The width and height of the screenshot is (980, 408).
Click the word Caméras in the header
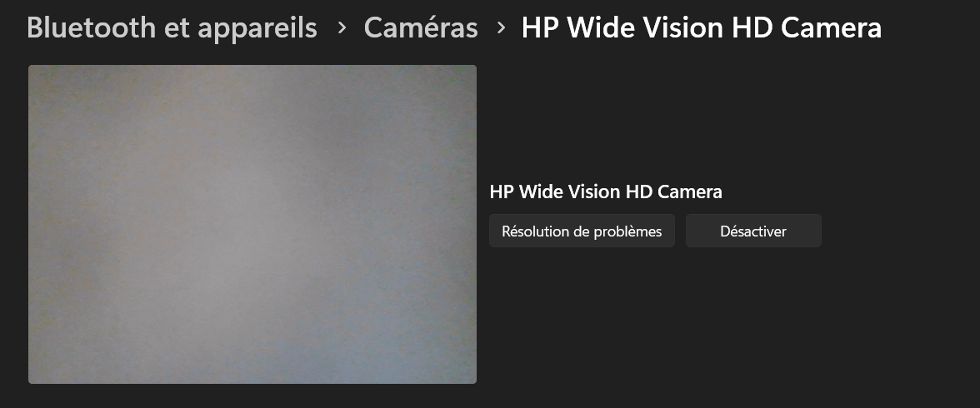[x=421, y=28]
